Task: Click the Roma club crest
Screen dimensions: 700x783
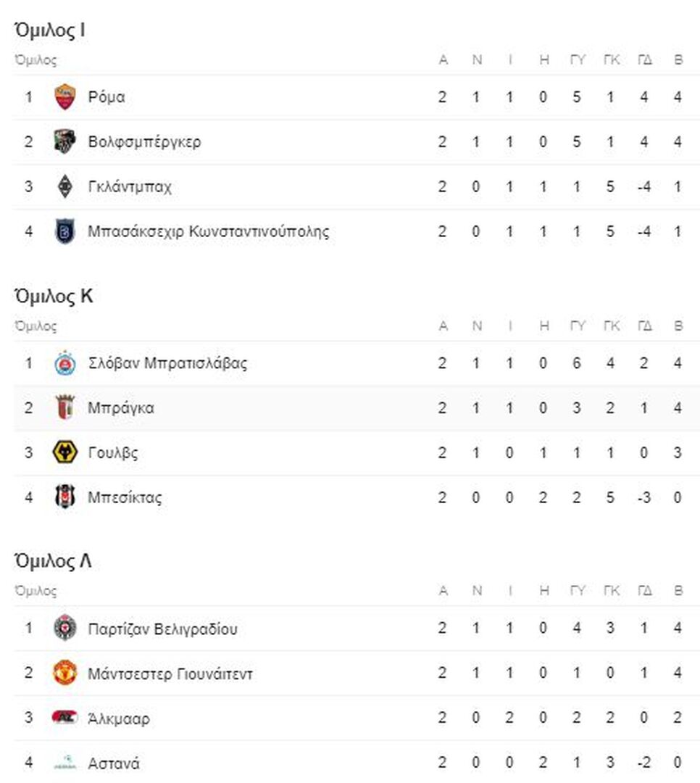Action: [65, 97]
